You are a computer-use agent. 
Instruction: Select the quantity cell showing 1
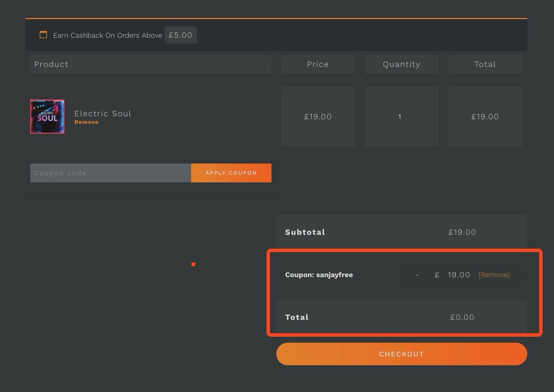400,117
